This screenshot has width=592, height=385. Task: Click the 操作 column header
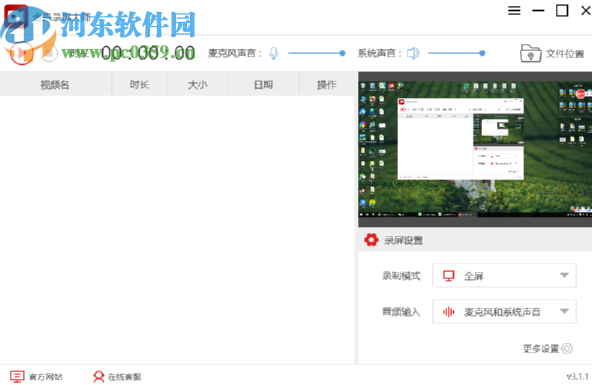(x=327, y=85)
